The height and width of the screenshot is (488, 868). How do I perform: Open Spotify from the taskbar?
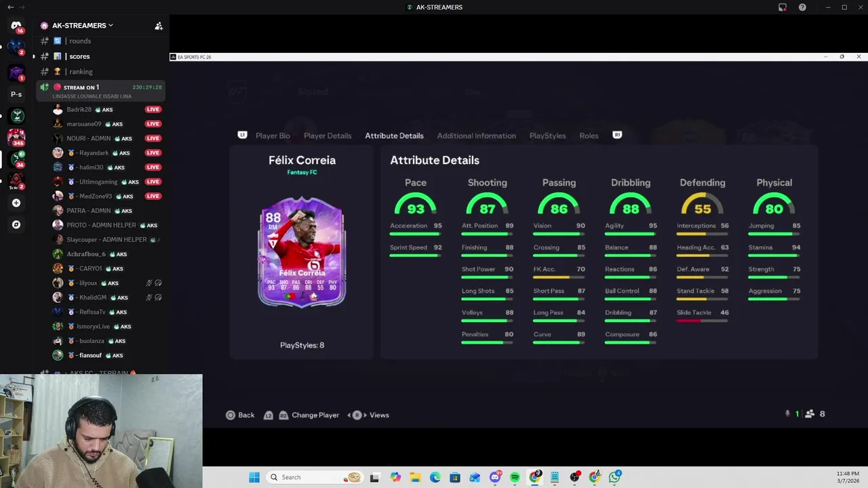click(515, 477)
